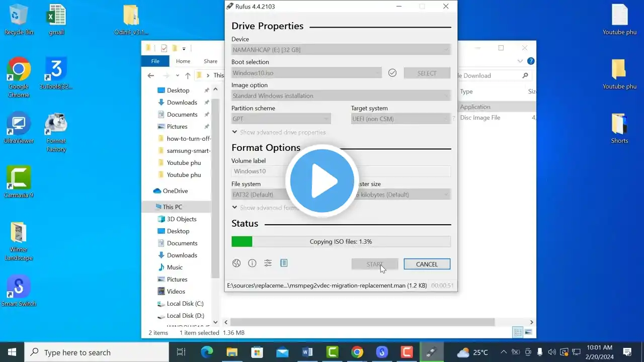This screenshot has width=644, height=362.
Task: Open the Share tab in Explorer
Action: point(210,61)
